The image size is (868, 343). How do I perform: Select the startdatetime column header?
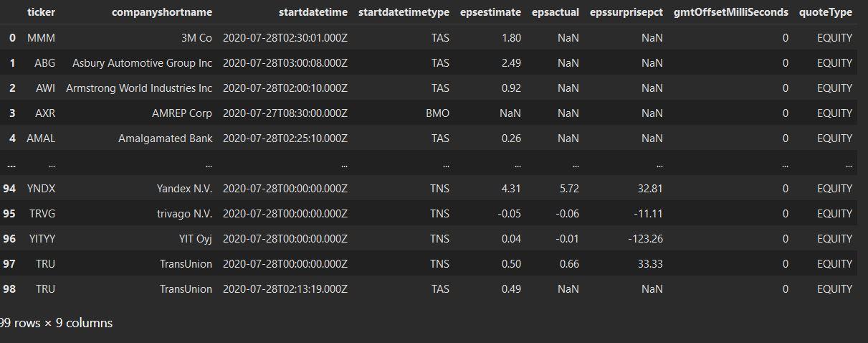(x=314, y=12)
